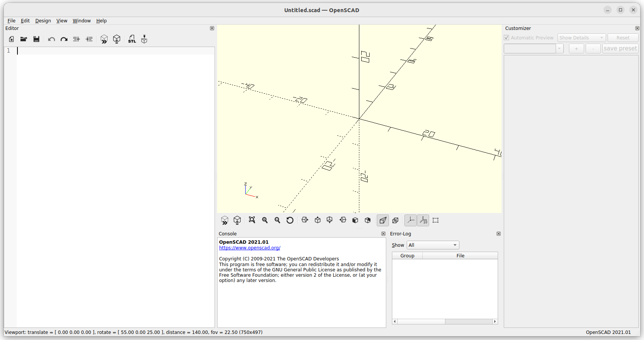
Task: Toggle the Automatic Preview checkbox
Action: coord(506,38)
